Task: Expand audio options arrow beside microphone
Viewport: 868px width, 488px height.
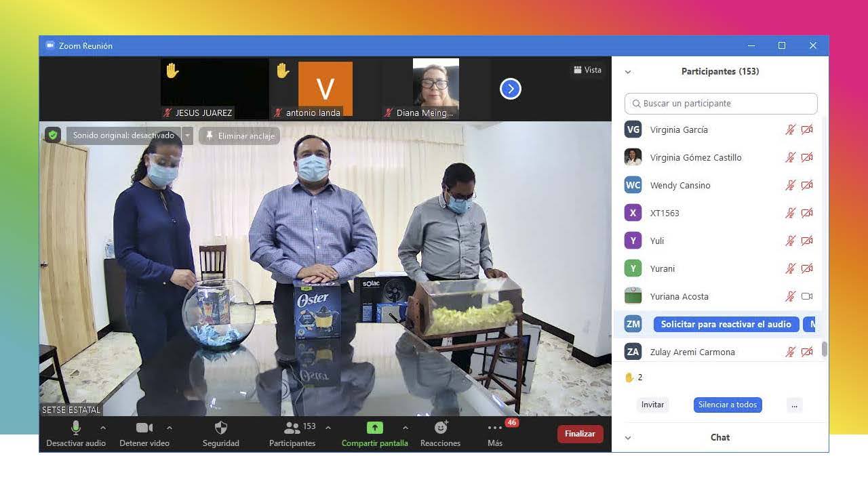Action: point(103,428)
